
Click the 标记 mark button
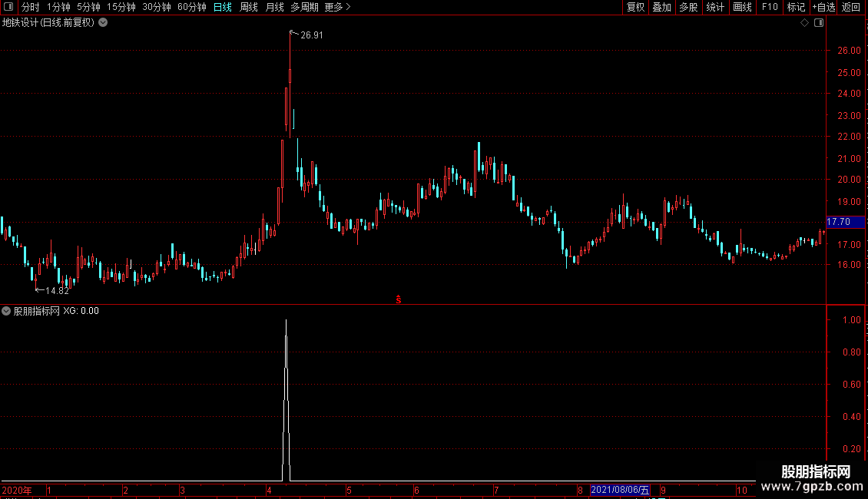tap(796, 7)
